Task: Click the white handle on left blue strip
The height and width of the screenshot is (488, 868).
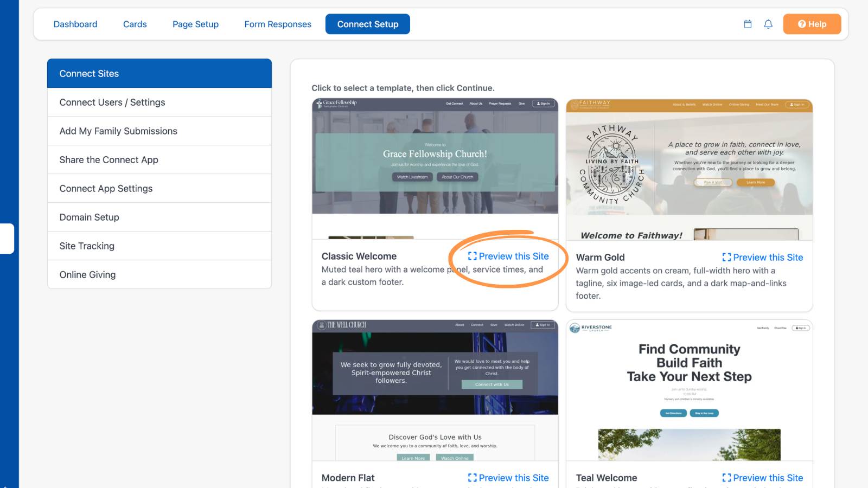Action: point(7,239)
